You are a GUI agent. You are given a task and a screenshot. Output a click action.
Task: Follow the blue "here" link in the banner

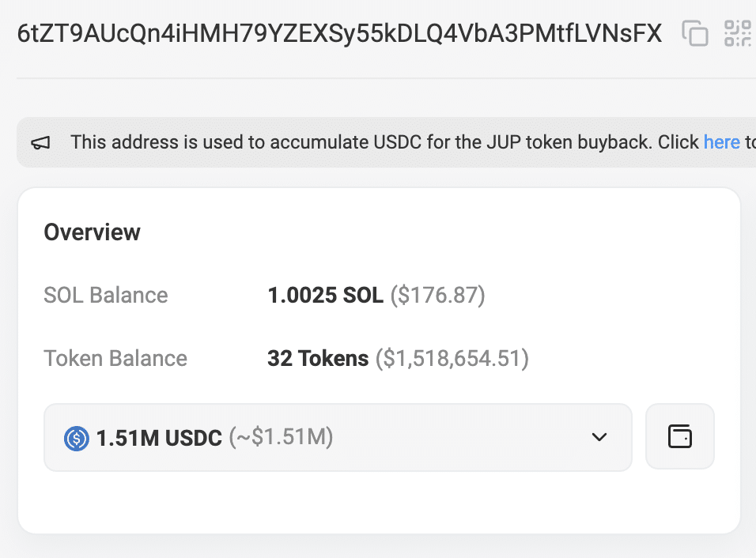click(x=721, y=142)
